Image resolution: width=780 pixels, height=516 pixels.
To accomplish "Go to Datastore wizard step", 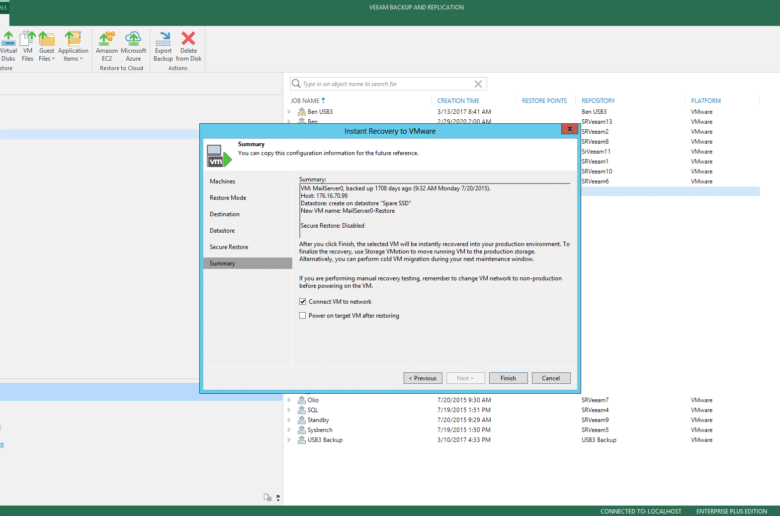I will pos(222,230).
